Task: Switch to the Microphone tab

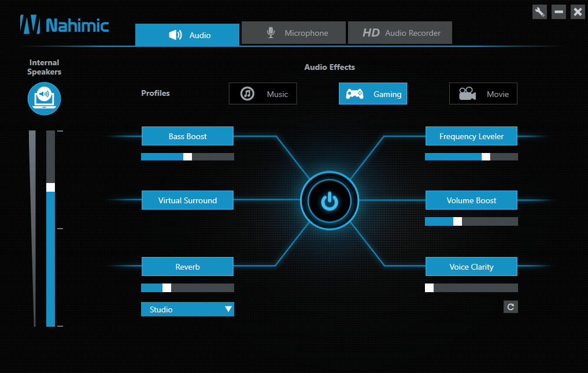Action: tap(294, 33)
